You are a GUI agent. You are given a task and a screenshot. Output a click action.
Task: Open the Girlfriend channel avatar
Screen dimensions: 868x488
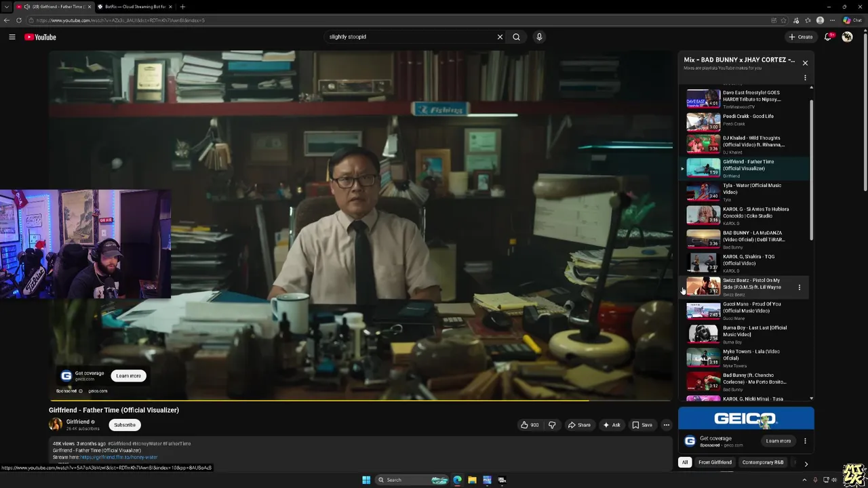coord(55,424)
